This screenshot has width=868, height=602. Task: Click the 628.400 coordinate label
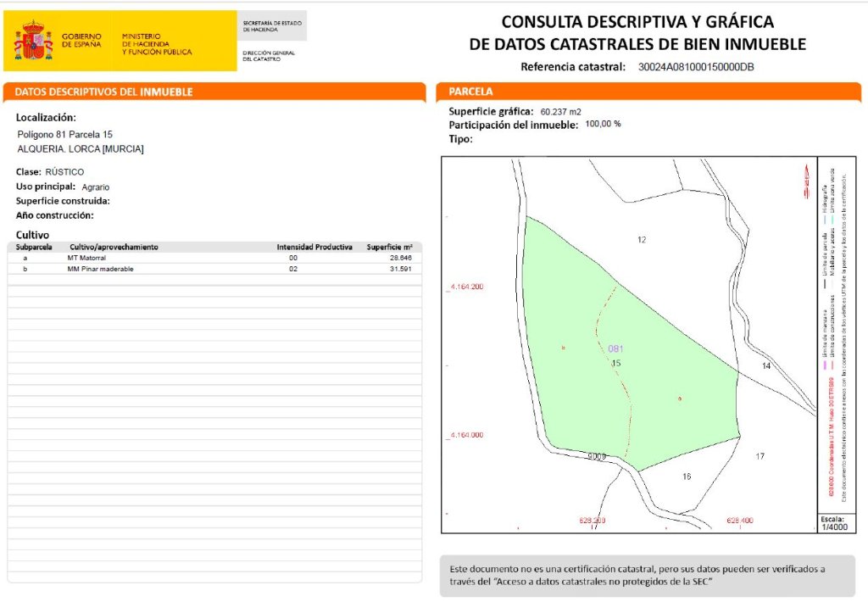click(740, 521)
